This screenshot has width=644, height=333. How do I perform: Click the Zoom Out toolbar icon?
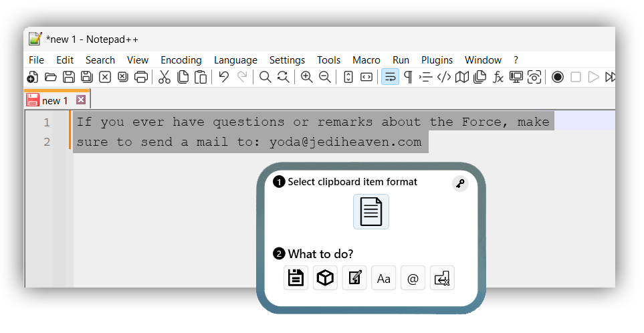tap(325, 77)
